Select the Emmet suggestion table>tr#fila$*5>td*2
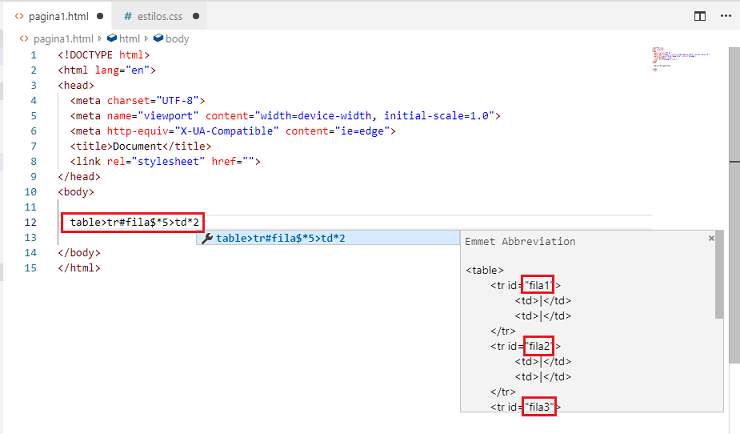The height and width of the screenshot is (434, 740). (328, 238)
